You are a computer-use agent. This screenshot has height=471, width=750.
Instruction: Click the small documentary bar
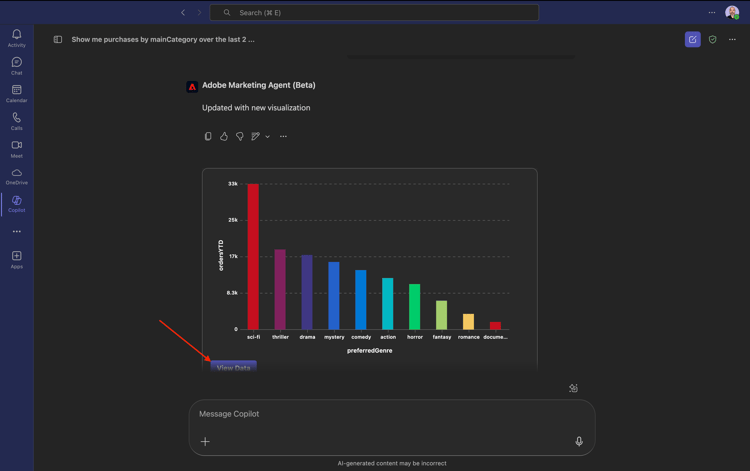pos(495,326)
